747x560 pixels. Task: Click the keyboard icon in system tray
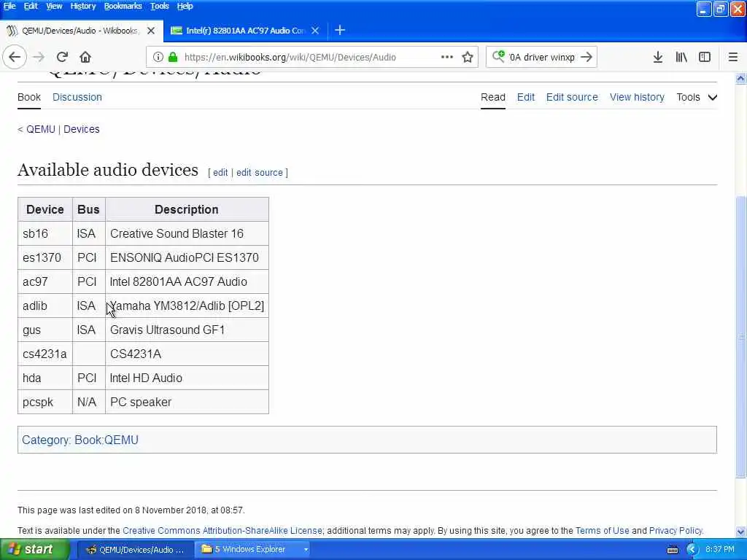coord(672,550)
